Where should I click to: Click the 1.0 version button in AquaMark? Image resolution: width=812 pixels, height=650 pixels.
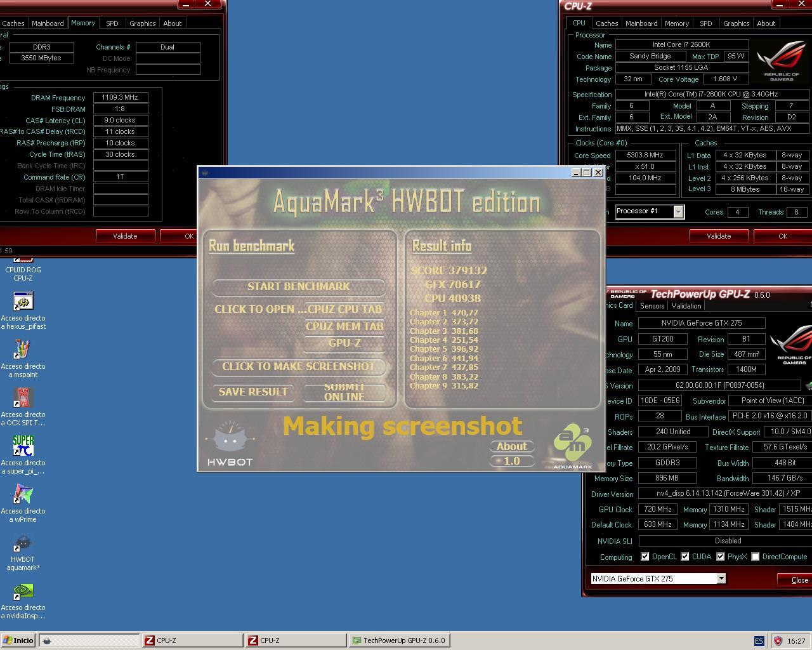click(511, 461)
